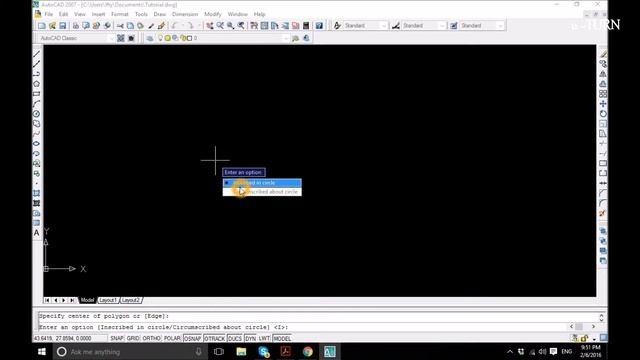
Task: Create a new drawing with QNew icon
Action: [x=42, y=26]
